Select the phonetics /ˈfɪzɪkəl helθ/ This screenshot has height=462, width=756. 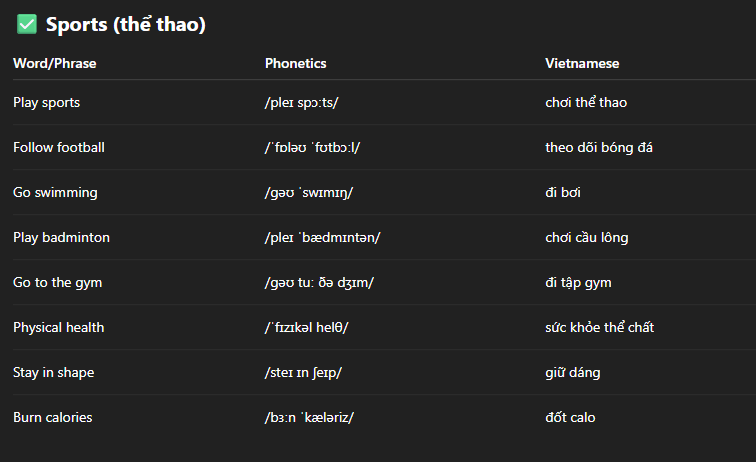tap(306, 327)
